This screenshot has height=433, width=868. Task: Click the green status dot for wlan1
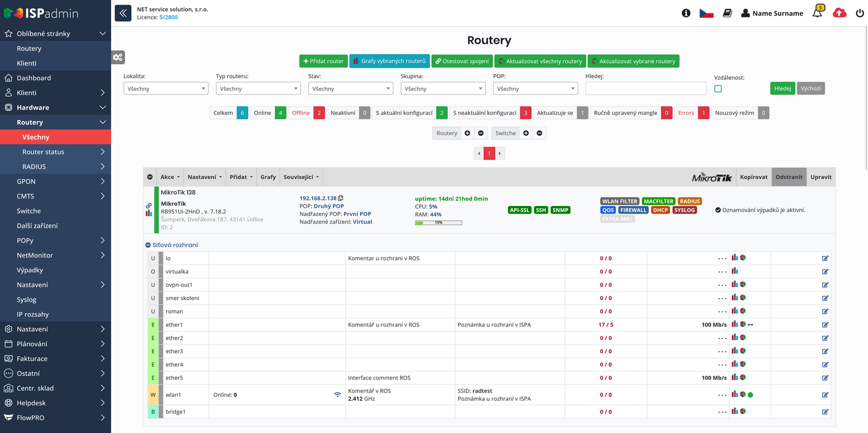pyautogui.click(x=751, y=395)
